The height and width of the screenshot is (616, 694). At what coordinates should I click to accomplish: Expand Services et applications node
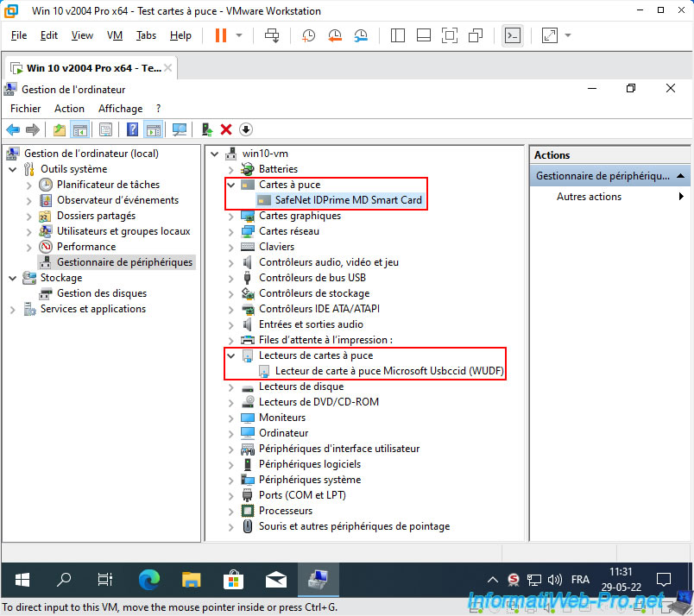click(x=13, y=310)
